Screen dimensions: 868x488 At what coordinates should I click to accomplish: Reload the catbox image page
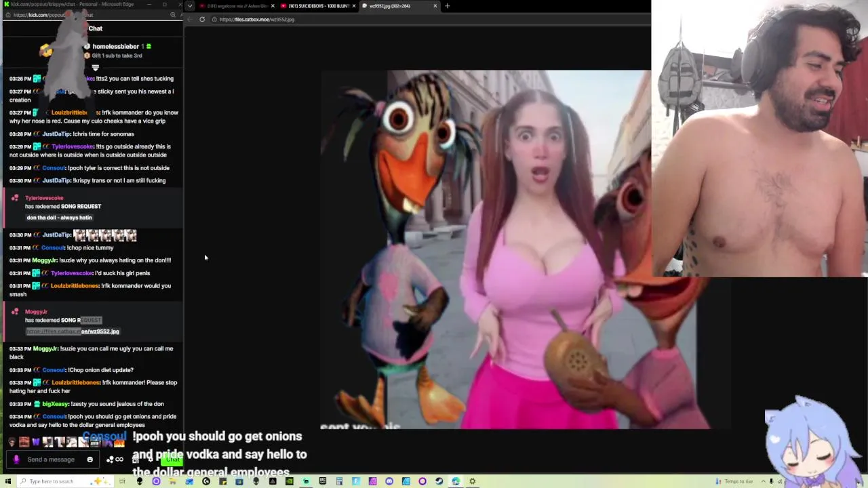click(x=202, y=19)
